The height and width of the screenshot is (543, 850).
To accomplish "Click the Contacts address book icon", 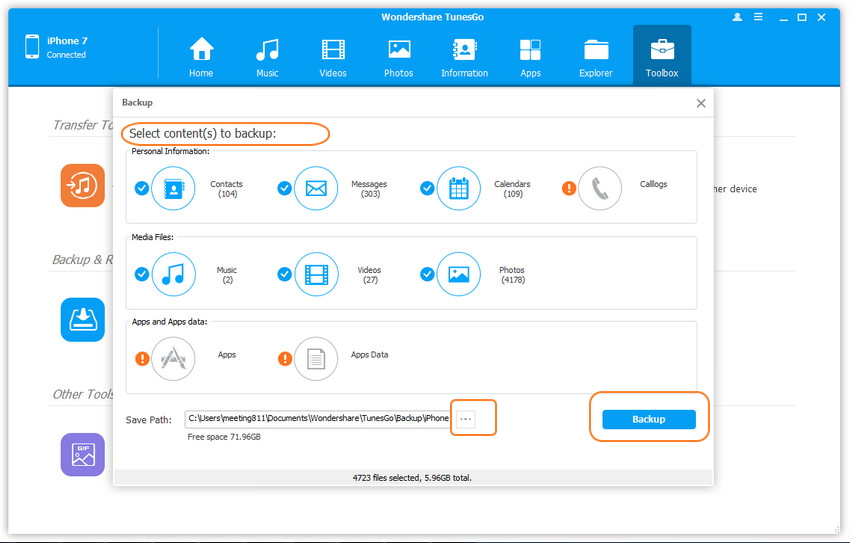I will (x=173, y=188).
